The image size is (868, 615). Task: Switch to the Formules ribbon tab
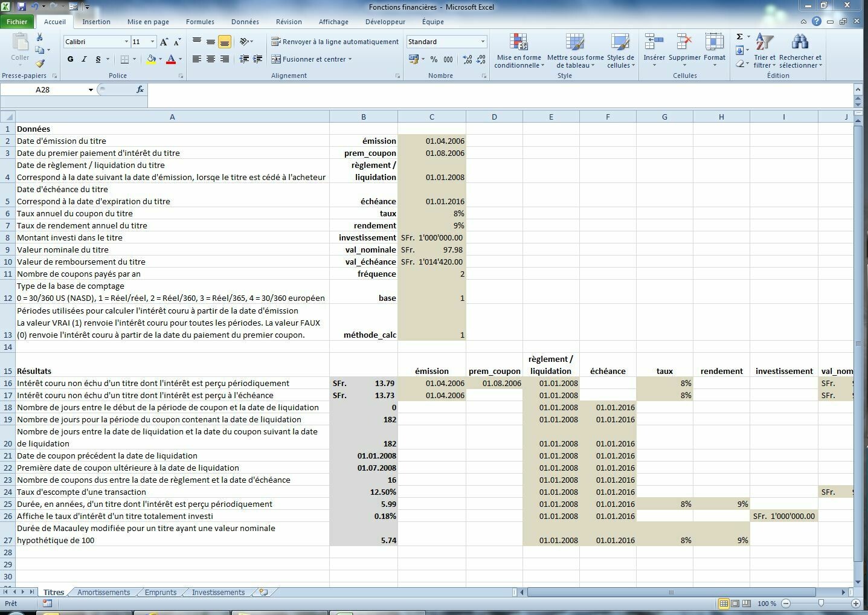point(200,22)
